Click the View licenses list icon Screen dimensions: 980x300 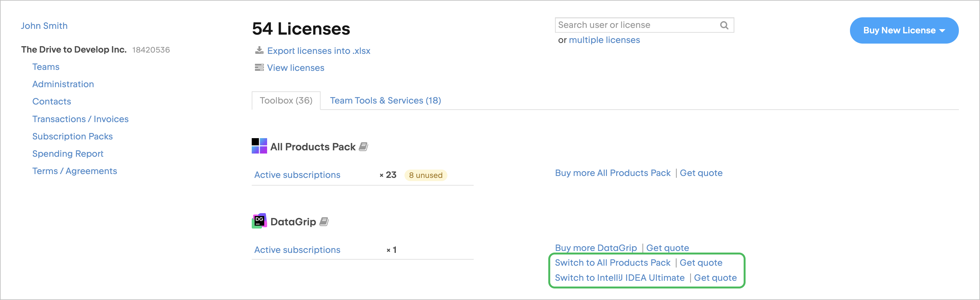coord(259,67)
